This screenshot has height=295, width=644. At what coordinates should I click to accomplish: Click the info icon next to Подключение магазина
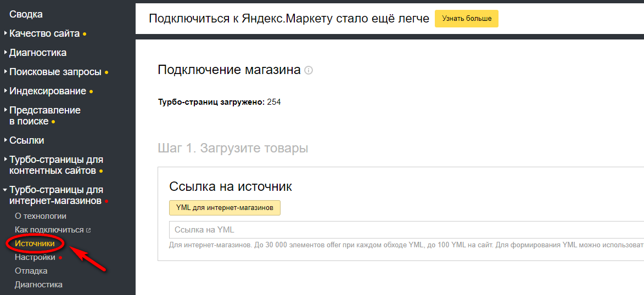[309, 71]
